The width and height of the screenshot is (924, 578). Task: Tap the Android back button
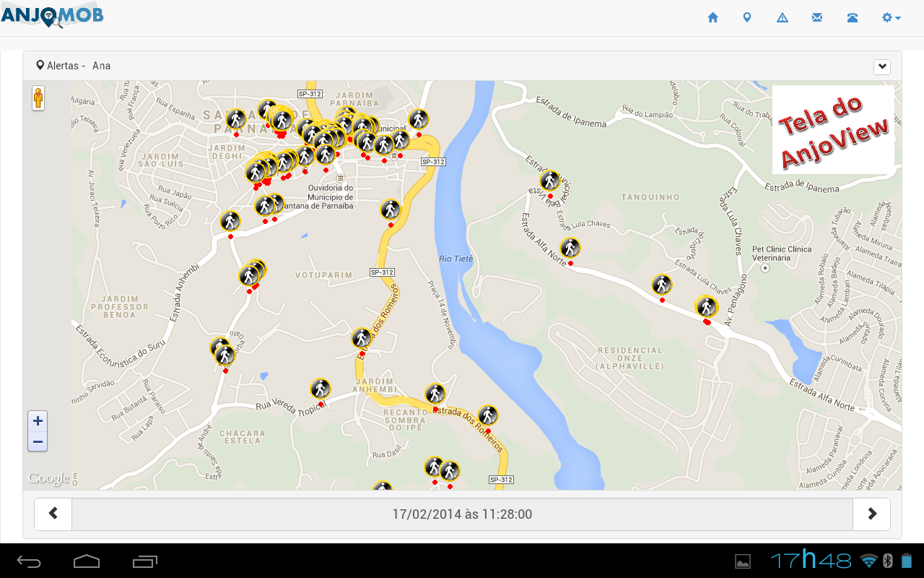[30, 561]
